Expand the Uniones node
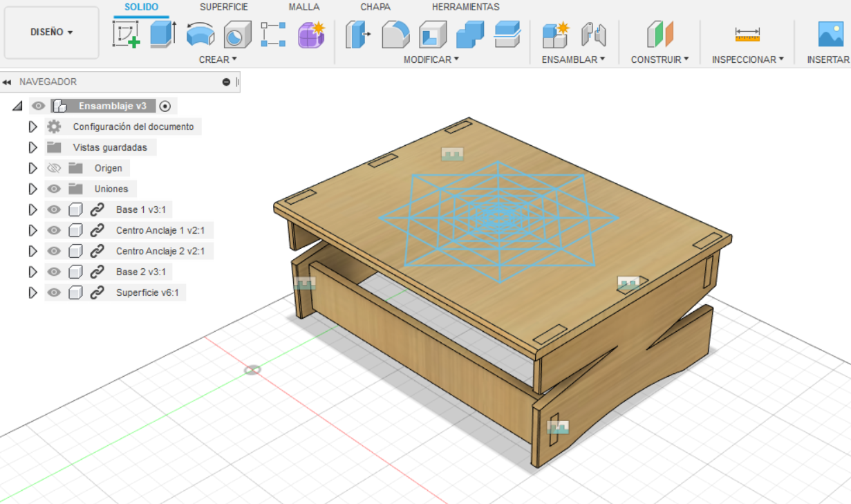The height and width of the screenshot is (504, 851). tap(32, 189)
